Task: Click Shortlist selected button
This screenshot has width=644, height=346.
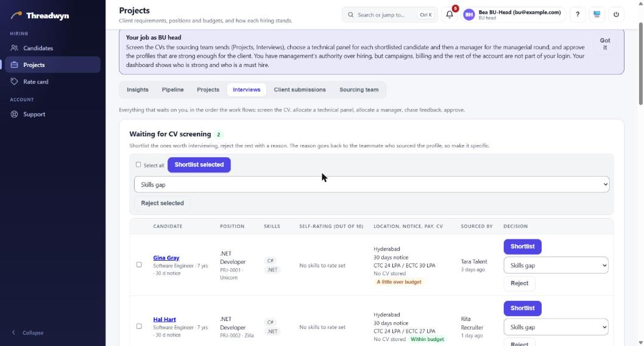Action: (199, 164)
